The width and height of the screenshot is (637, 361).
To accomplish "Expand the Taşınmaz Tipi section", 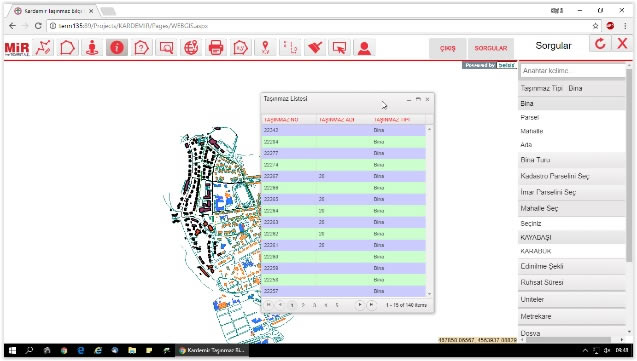I will click(x=572, y=88).
